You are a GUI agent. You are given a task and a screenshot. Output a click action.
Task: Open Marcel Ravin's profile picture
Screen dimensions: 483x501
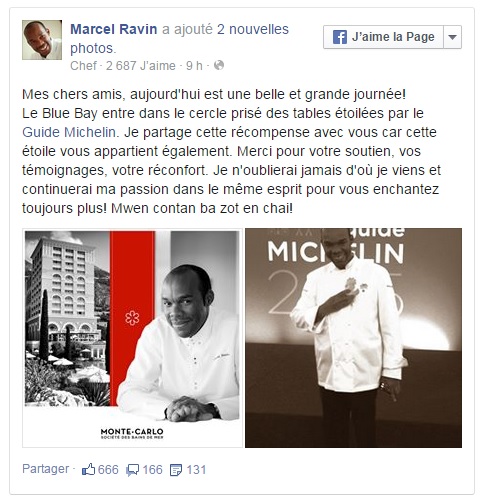pyautogui.click(x=42, y=40)
